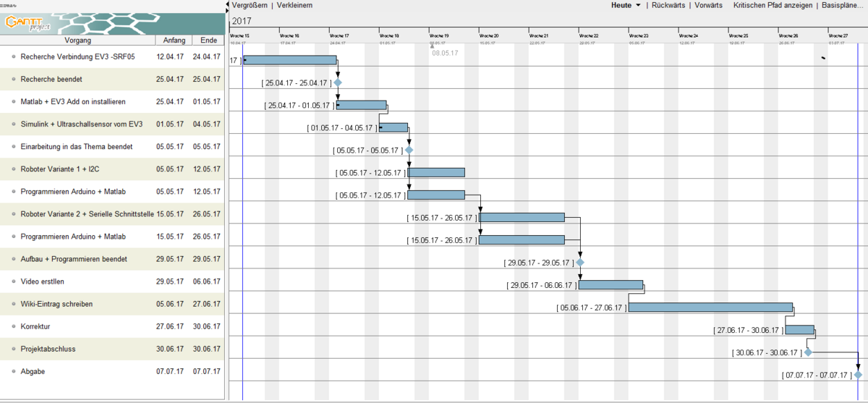
Task: Select the Wiki-Eintrag schreiben task bar
Action: click(x=710, y=307)
